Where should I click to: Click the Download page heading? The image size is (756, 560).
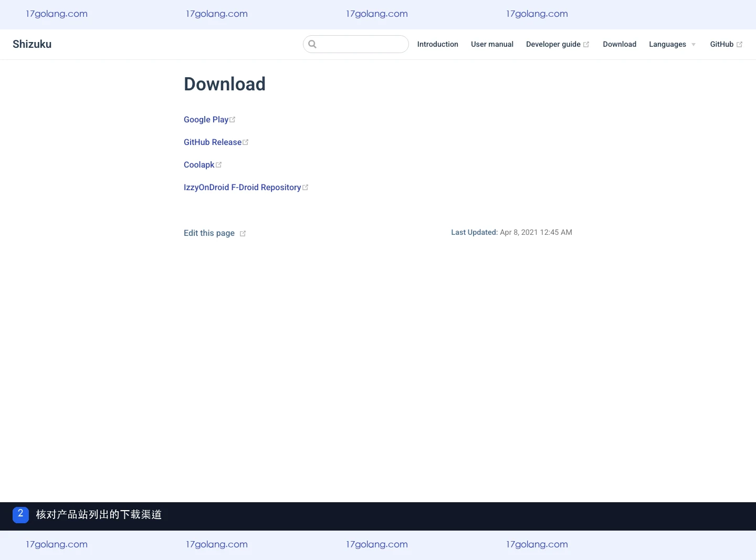[x=225, y=84]
